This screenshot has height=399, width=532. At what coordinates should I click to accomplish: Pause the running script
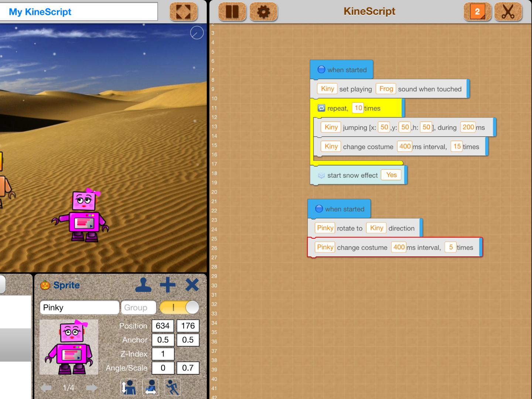[x=232, y=11]
